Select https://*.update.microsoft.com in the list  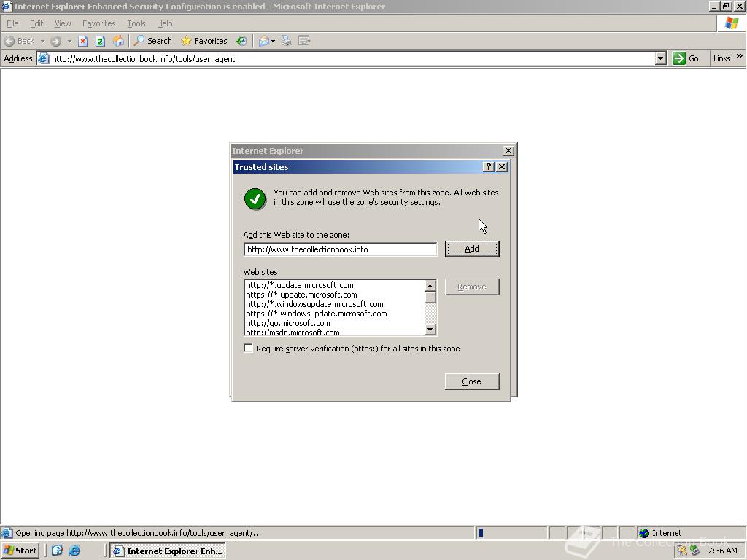click(x=301, y=295)
